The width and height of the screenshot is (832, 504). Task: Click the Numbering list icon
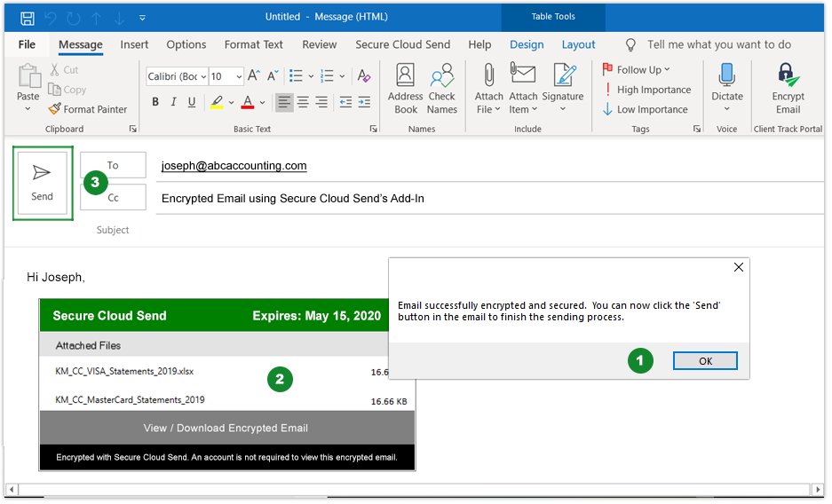point(328,75)
